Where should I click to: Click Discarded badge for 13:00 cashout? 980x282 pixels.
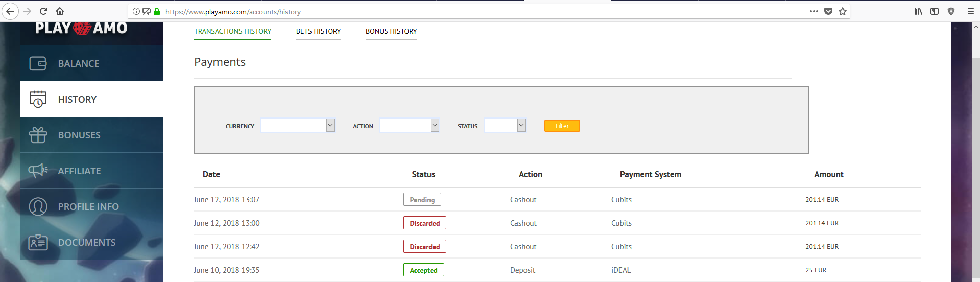(x=425, y=223)
